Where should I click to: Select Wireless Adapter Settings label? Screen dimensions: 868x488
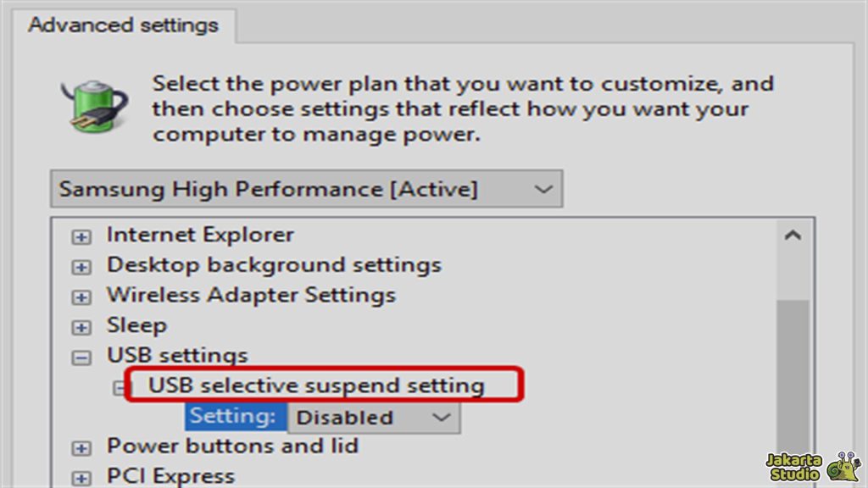click(x=251, y=295)
